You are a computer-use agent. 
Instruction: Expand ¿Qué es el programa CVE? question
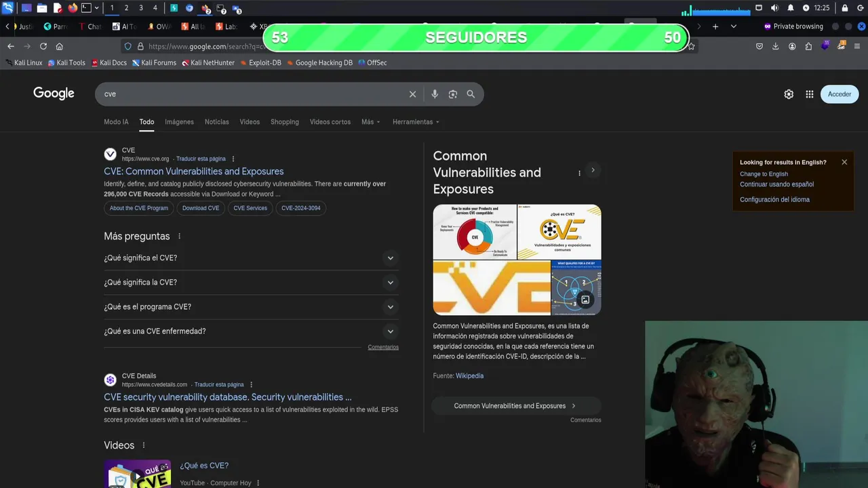point(251,307)
